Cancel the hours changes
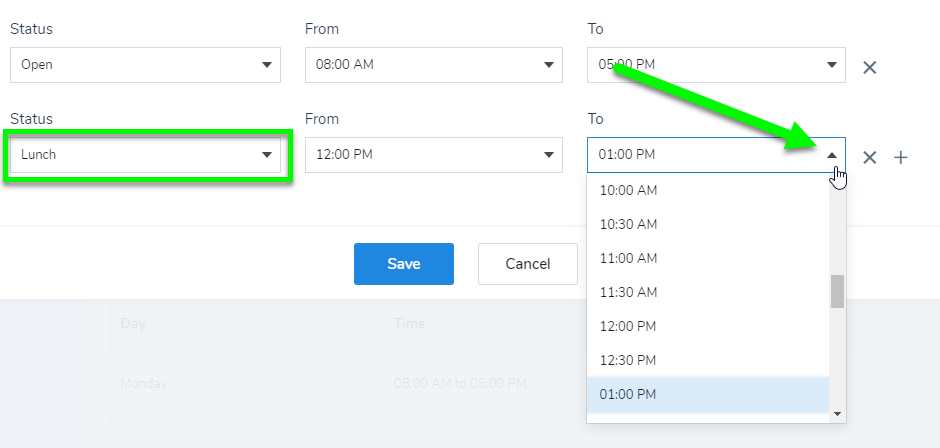The height and width of the screenshot is (448, 940). [x=528, y=264]
